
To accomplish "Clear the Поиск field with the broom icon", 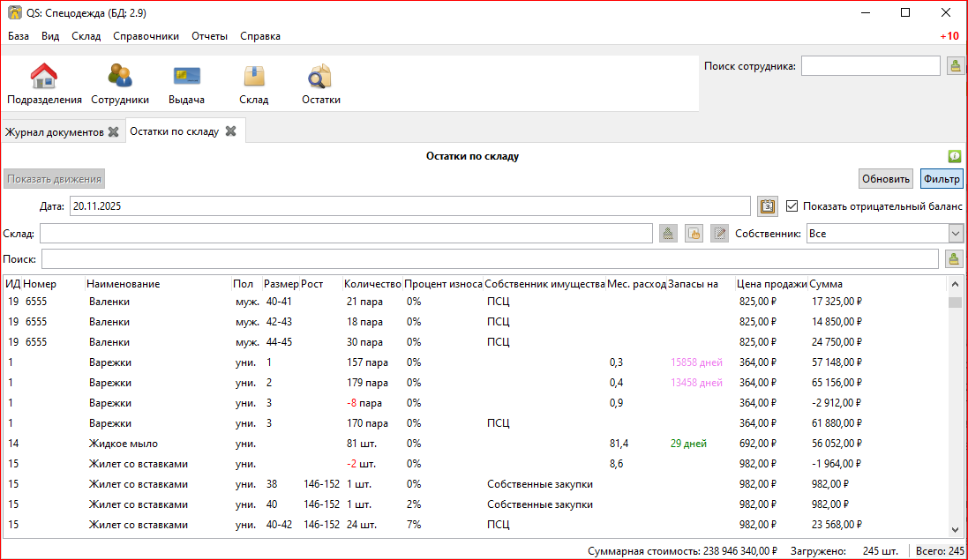I will [954, 258].
